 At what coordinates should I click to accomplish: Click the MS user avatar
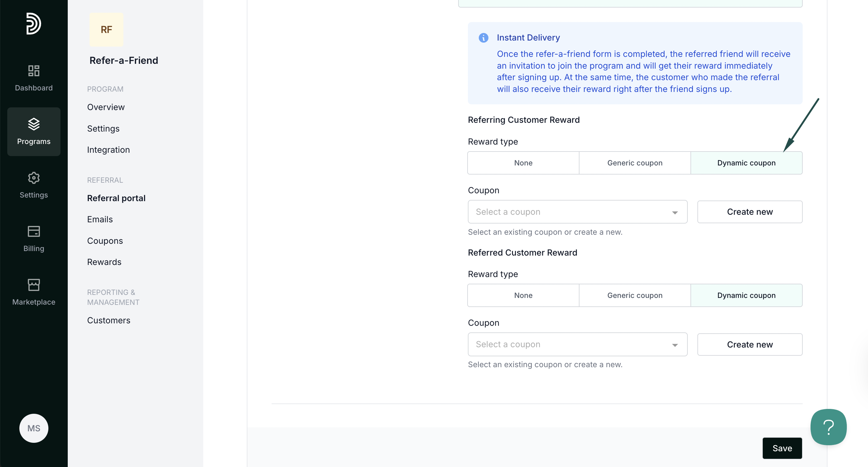tap(34, 428)
